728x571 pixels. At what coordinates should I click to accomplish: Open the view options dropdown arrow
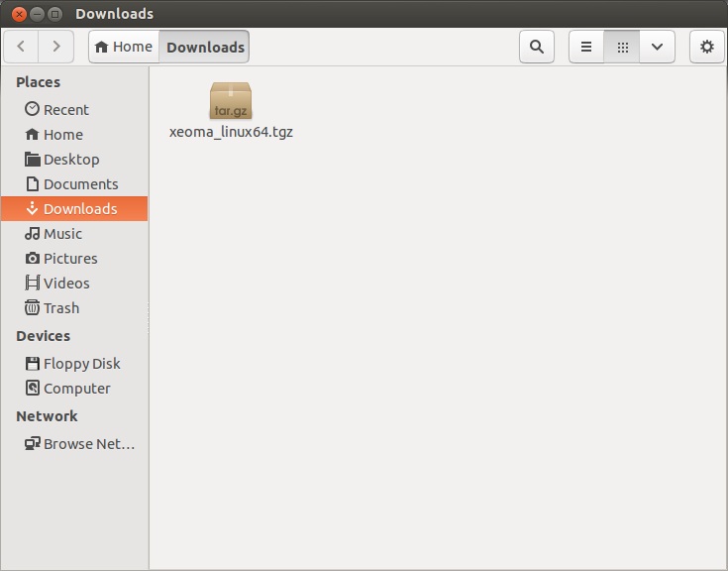point(657,47)
